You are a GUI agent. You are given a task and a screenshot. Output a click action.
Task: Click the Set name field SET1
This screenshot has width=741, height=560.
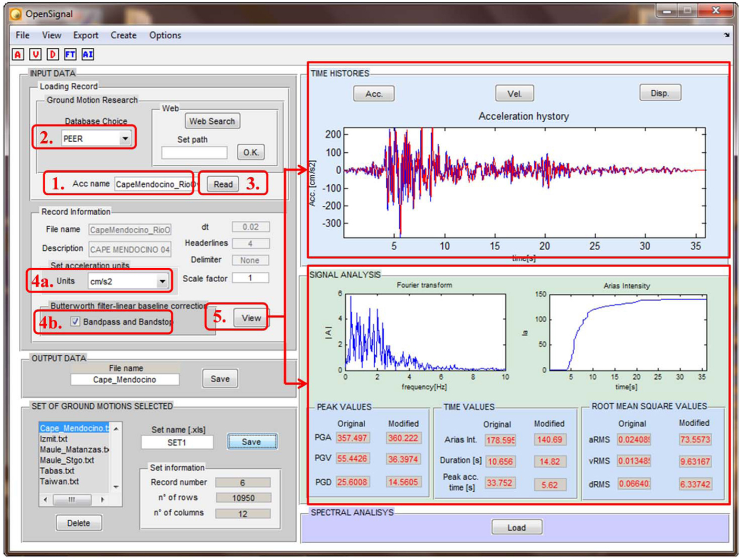click(177, 442)
